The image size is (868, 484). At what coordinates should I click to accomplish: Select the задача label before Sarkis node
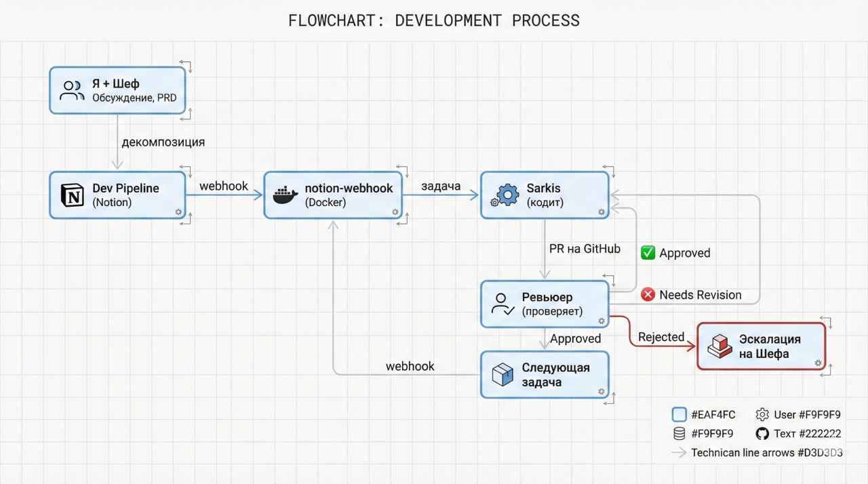click(441, 186)
